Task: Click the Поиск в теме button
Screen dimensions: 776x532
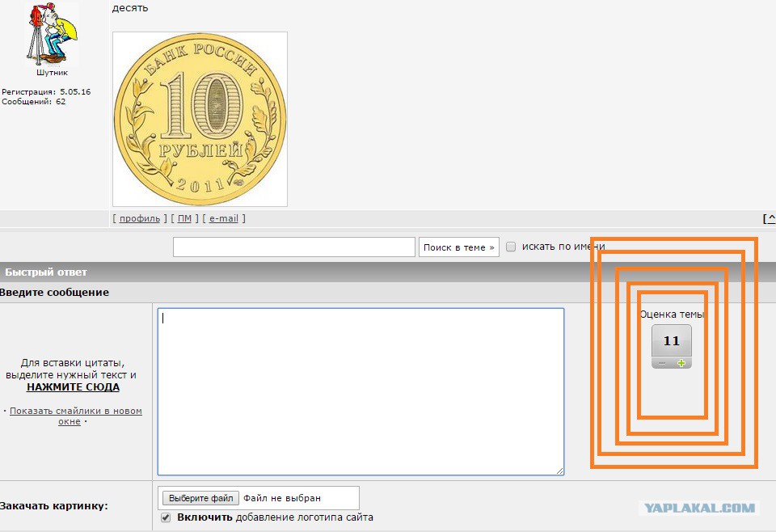Action: [x=459, y=247]
